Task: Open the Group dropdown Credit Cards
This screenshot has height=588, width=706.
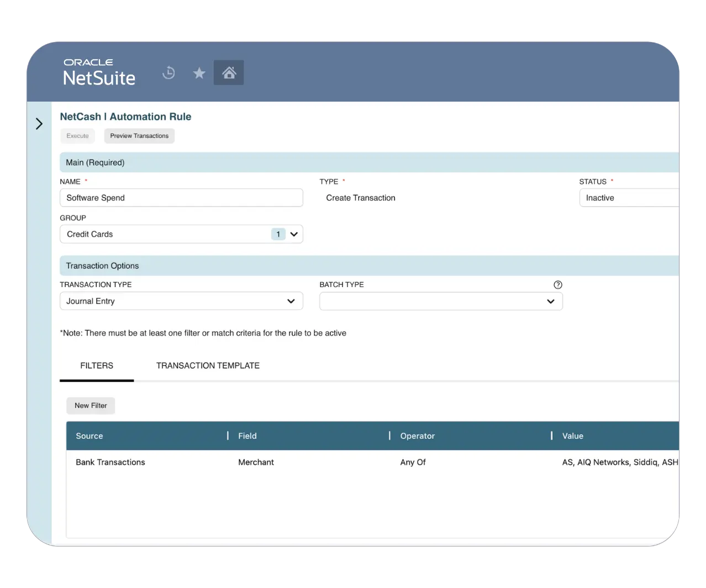Action: coord(181,234)
